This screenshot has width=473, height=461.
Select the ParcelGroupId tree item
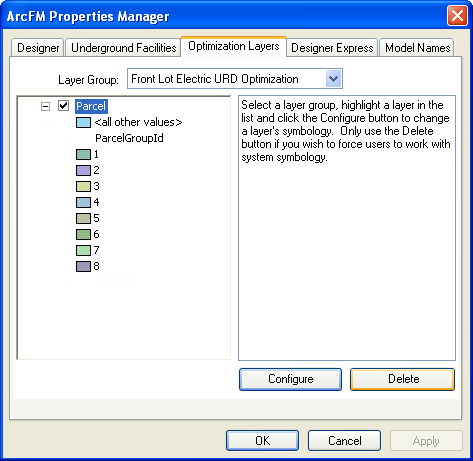coord(129,138)
